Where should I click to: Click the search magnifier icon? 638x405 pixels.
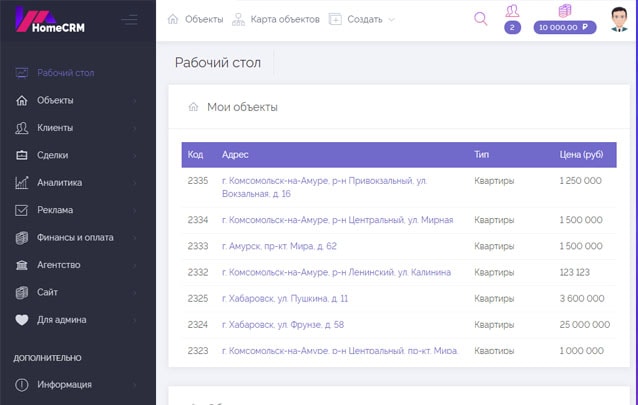click(480, 18)
